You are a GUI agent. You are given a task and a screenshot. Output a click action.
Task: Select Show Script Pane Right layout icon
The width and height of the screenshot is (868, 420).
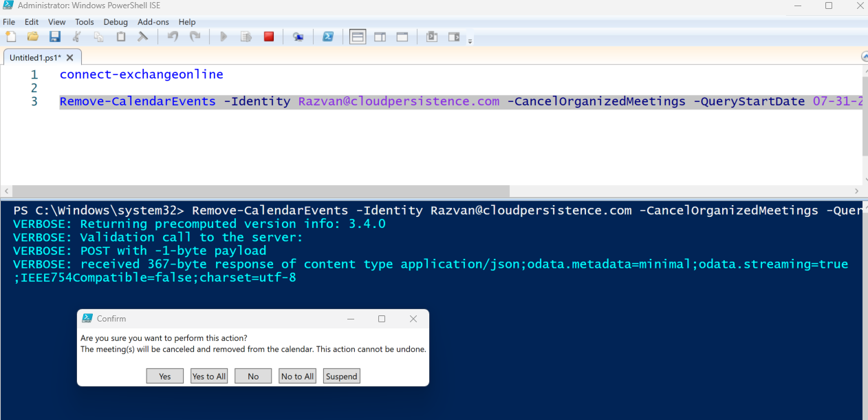point(380,36)
